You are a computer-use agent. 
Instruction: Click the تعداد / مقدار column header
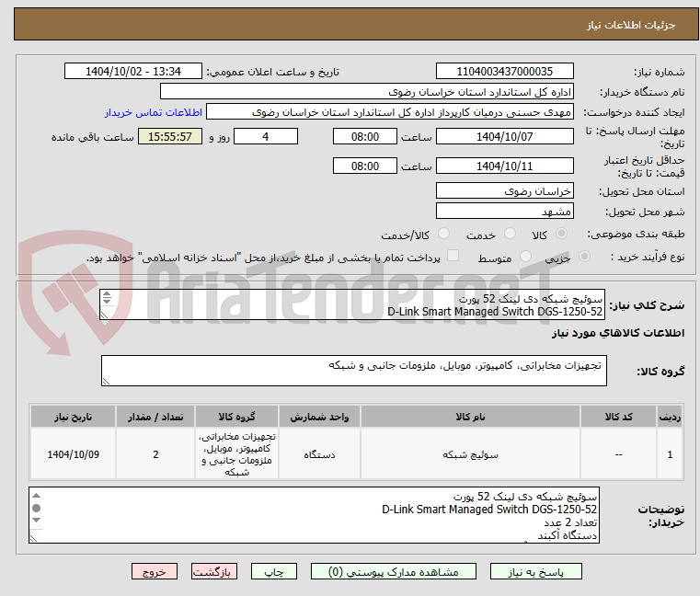[x=155, y=417]
